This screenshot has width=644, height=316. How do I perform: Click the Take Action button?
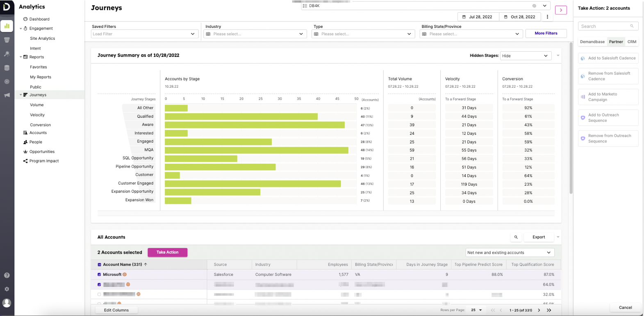coord(167,252)
